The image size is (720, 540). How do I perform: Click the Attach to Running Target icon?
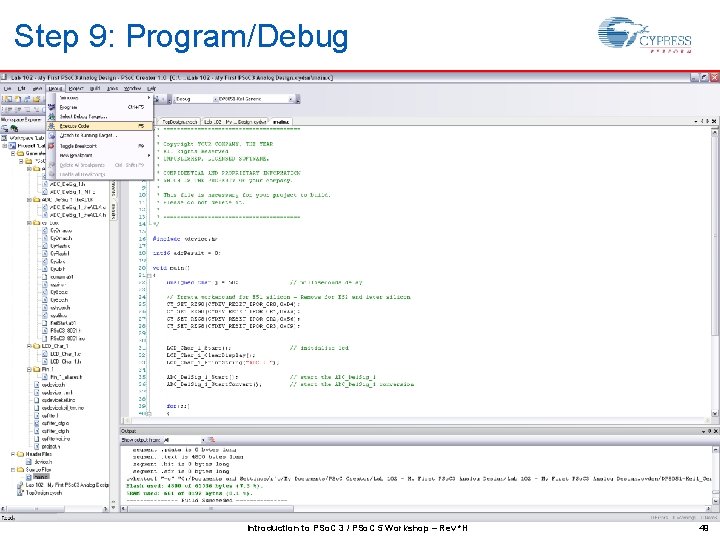click(x=52, y=135)
